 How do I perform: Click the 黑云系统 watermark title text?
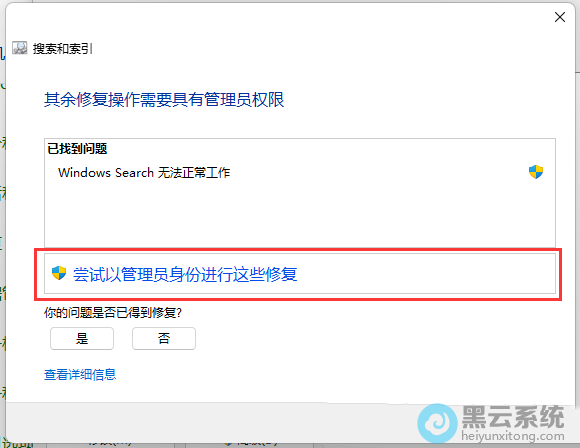click(x=513, y=417)
